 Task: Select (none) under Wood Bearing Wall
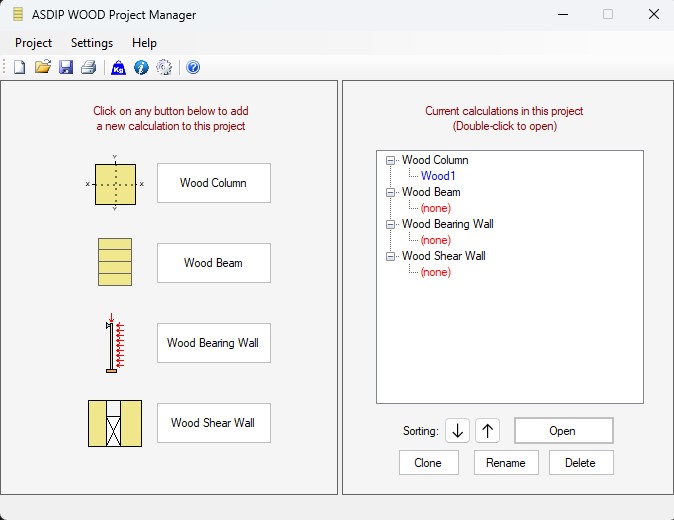coord(436,240)
